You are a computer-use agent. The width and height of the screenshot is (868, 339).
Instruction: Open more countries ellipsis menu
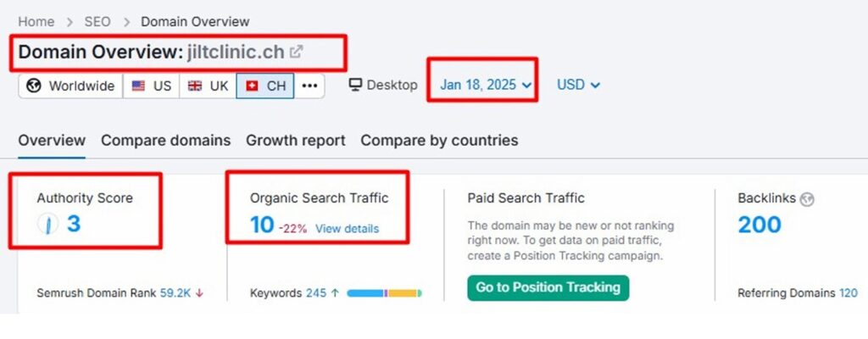point(309,86)
